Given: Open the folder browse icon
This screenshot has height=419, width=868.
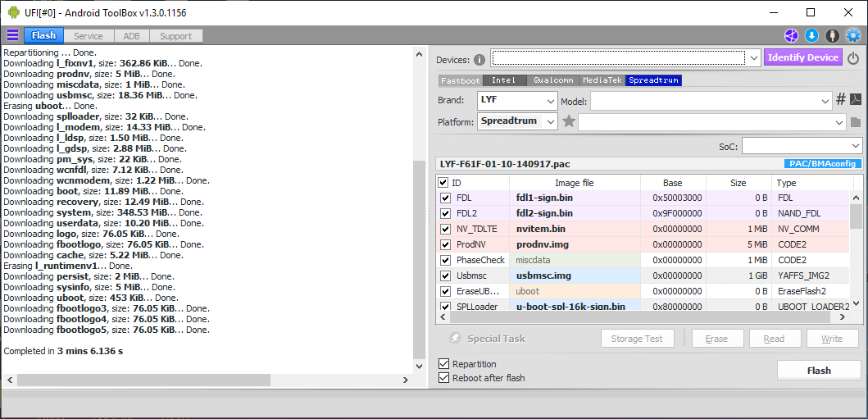Looking at the screenshot, I should (x=856, y=122).
